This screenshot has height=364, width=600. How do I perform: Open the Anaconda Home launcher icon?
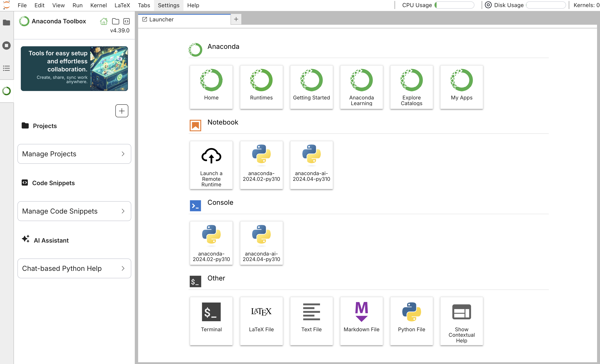coord(211,87)
